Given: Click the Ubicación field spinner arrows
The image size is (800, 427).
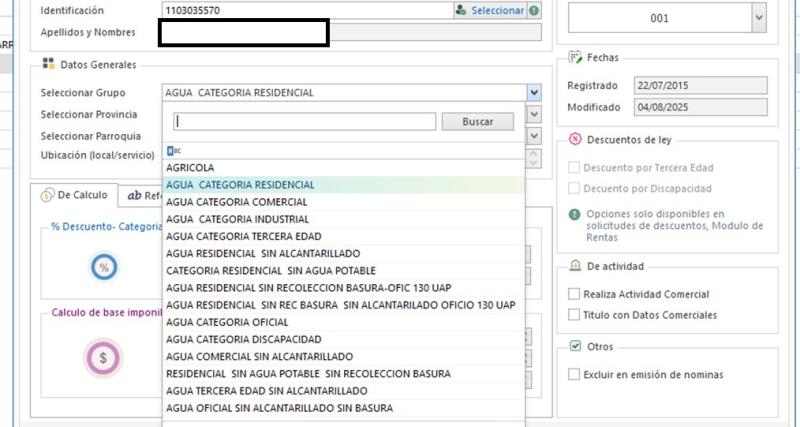Looking at the screenshot, I should [x=534, y=158].
